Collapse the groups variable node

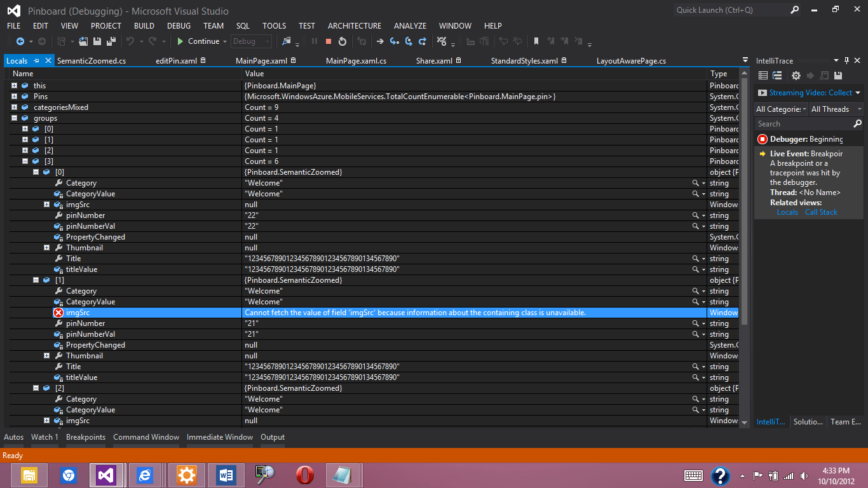pyautogui.click(x=14, y=118)
